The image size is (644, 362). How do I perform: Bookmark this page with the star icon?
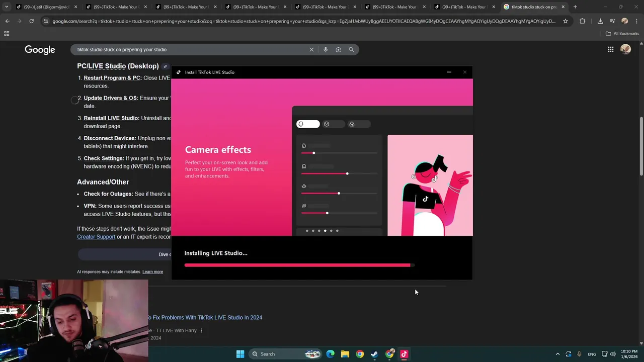(x=566, y=21)
